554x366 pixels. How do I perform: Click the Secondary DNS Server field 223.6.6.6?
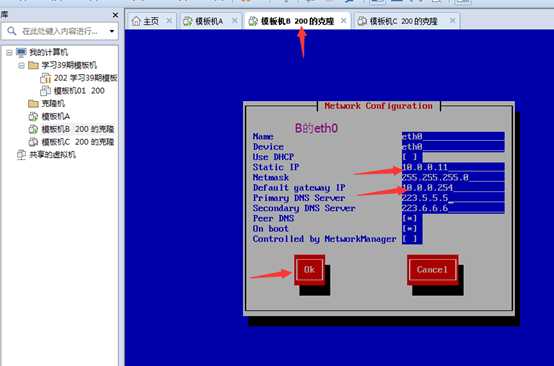[453, 208]
